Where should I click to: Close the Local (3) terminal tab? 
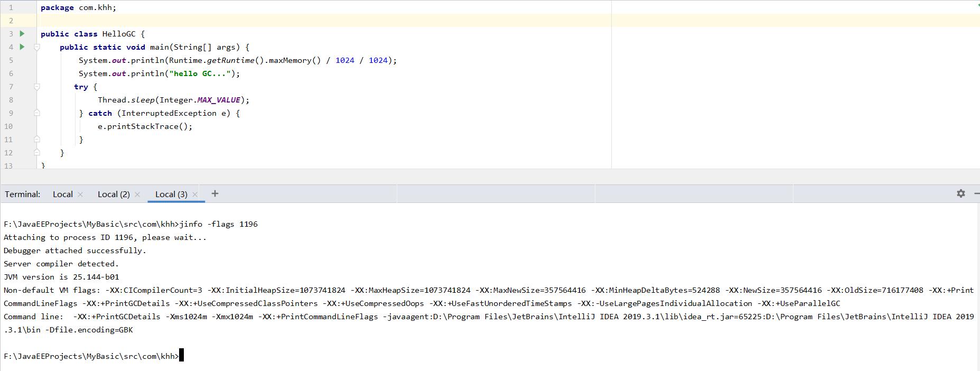point(195,194)
